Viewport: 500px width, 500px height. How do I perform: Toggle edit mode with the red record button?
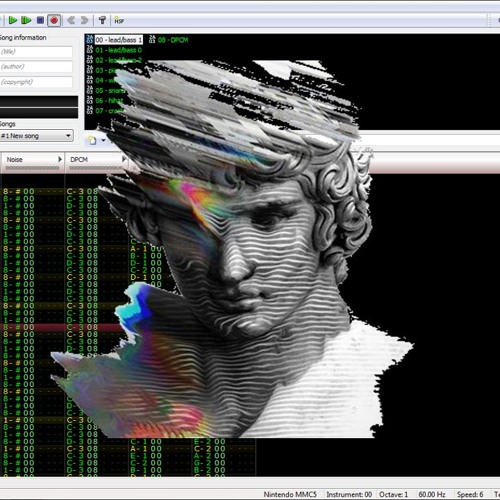pos(54,21)
